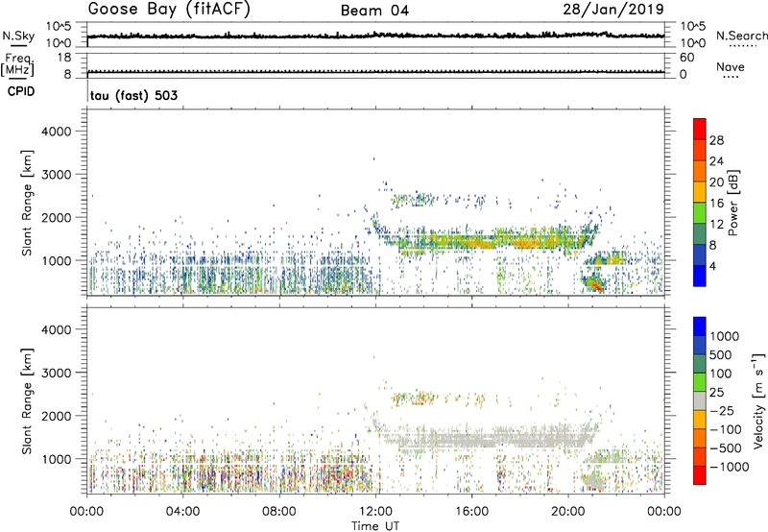Click the 18 tick on frequency axis

click(x=64, y=58)
